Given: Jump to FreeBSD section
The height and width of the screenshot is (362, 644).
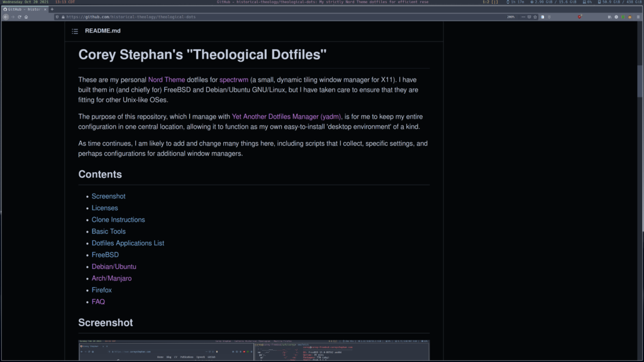Looking at the screenshot, I should coord(105,255).
